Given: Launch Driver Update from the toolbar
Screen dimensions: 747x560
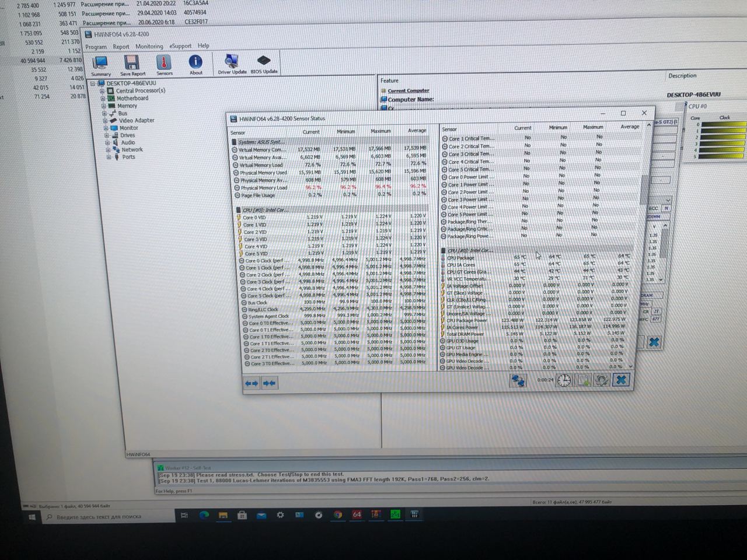Looking at the screenshot, I should click(232, 64).
